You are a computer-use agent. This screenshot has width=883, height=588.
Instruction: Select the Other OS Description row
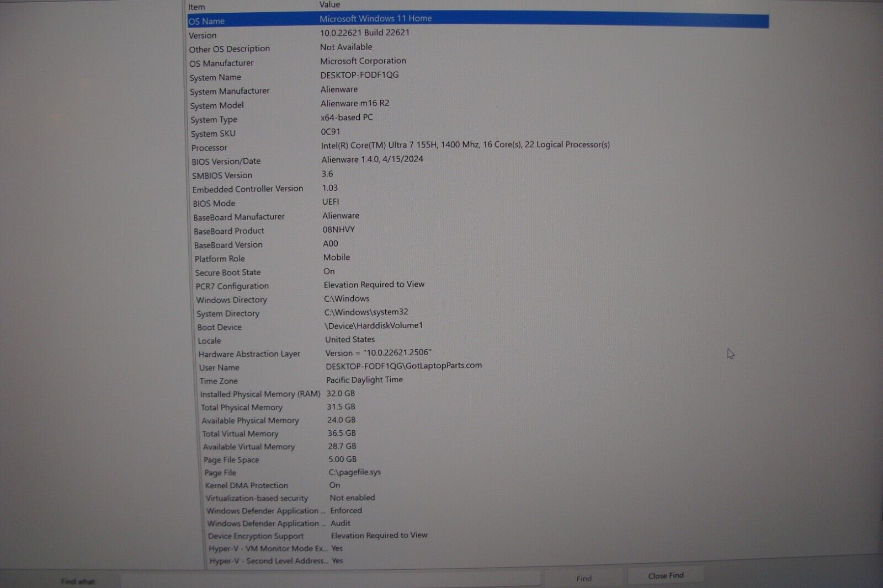pyautogui.click(x=478, y=48)
